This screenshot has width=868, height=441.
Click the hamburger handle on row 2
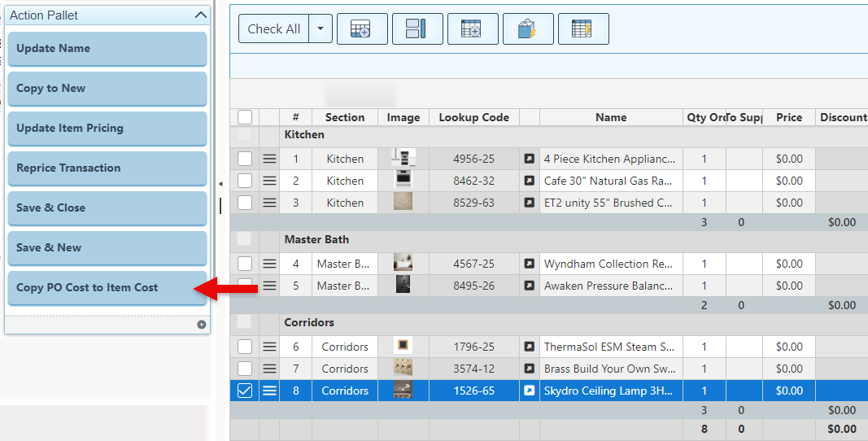(x=269, y=181)
